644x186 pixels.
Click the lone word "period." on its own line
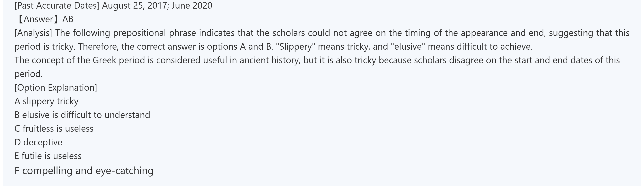(x=29, y=74)
